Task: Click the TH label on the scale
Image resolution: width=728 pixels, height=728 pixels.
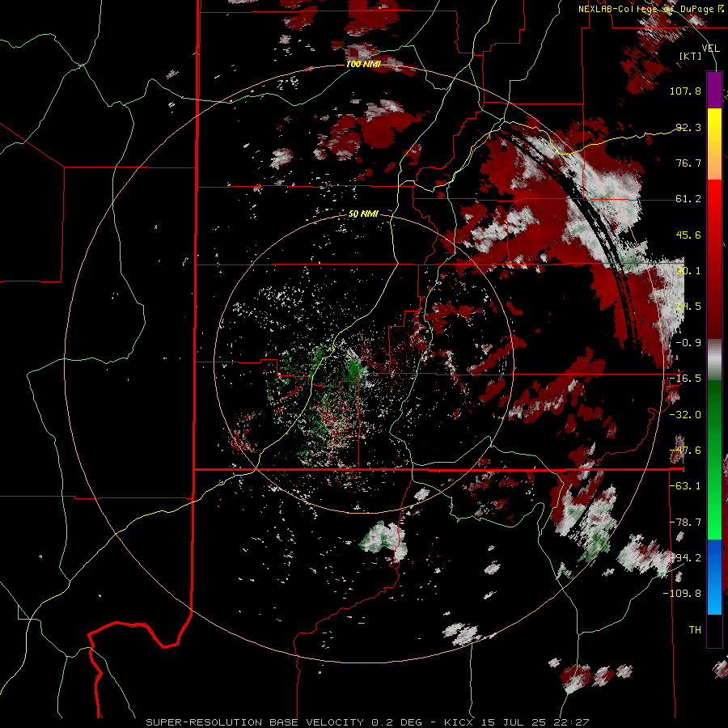Action: click(x=695, y=630)
